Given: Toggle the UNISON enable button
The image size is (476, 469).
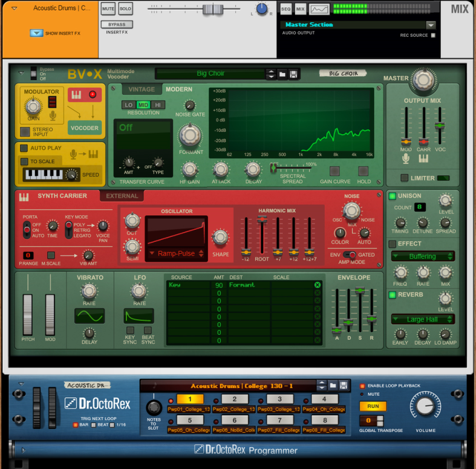Looking at the screenshot, I should pyautogui.click(x=392, y=196).
